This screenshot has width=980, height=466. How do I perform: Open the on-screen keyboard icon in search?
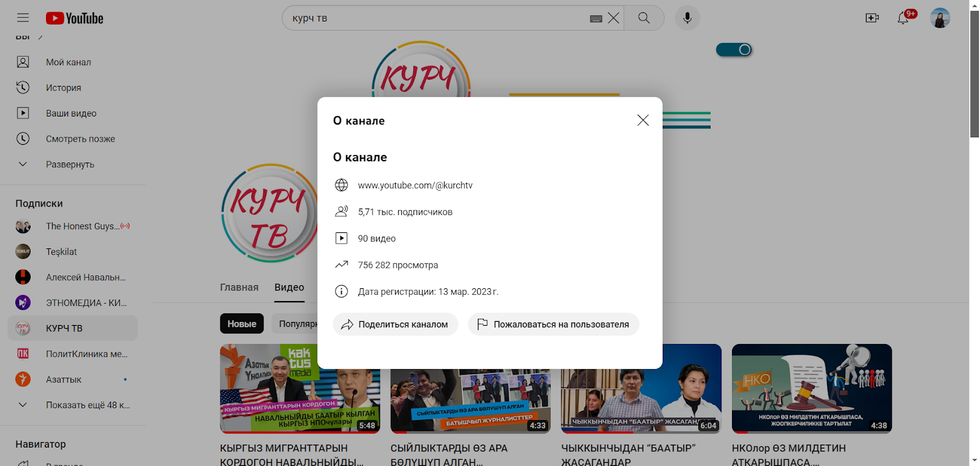[x=596, y=18]
